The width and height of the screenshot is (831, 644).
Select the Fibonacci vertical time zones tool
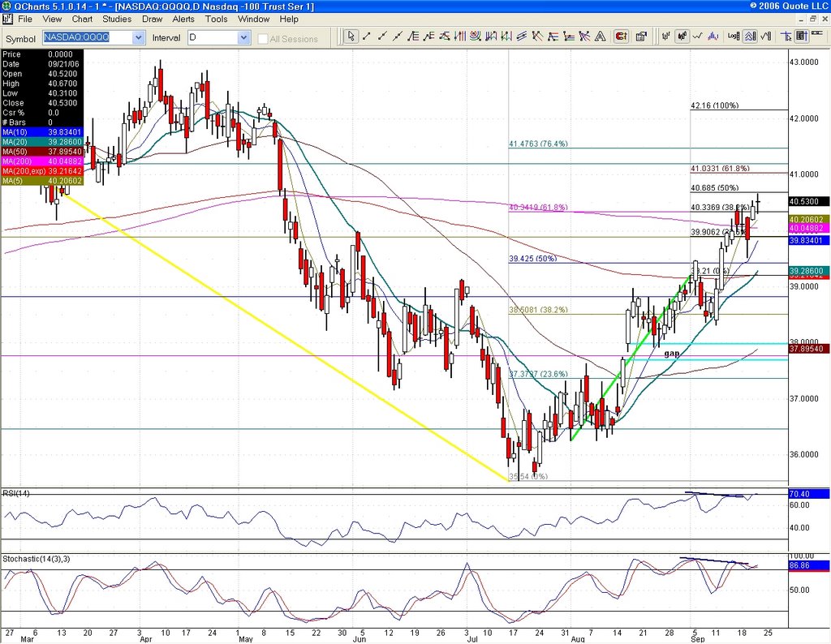pos(460,36)
